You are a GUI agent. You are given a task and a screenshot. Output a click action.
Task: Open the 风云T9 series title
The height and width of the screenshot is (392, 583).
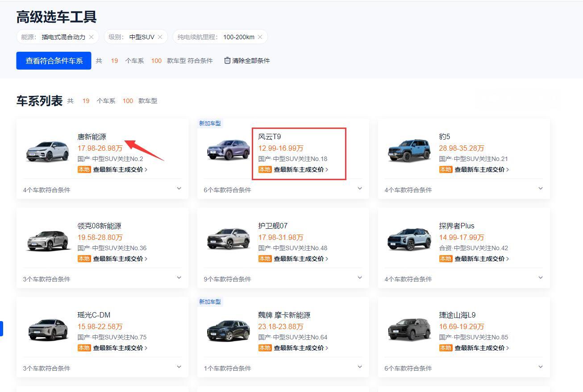[x=270, y=137]
